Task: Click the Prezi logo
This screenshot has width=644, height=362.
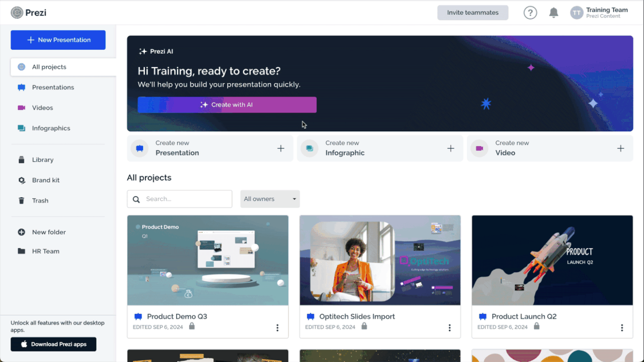Action: click(x=29, y=12)
